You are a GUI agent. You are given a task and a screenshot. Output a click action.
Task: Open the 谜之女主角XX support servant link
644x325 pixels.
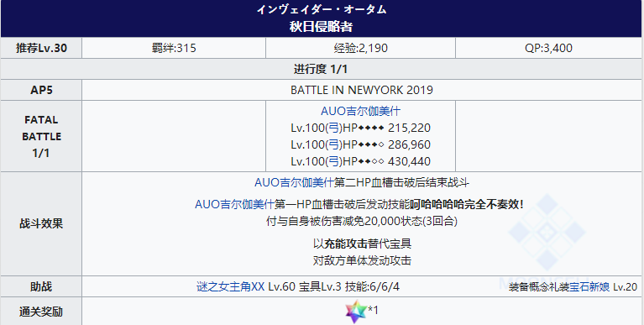pyautogui.click(x=230, y=286)
